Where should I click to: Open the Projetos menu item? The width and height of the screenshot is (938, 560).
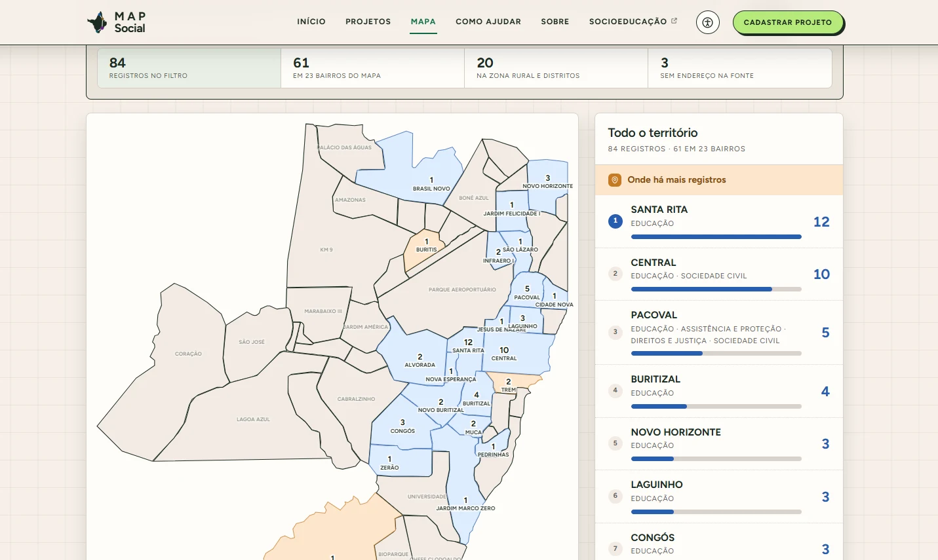point(368,22)
